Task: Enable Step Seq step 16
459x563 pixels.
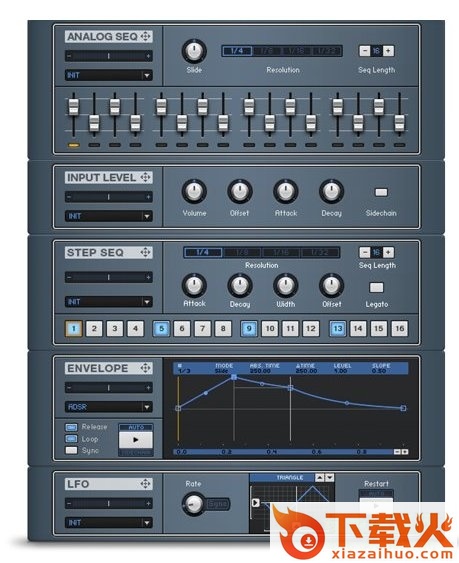Action: [399, 329]
